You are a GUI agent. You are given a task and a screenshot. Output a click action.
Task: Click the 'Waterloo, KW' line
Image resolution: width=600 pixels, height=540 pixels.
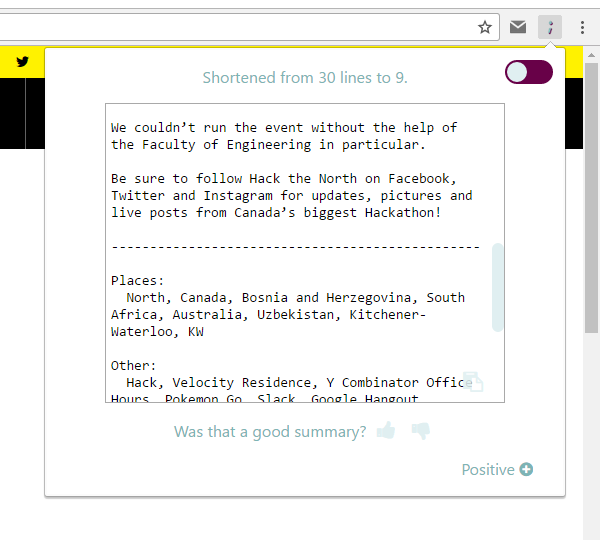point(157,331)
